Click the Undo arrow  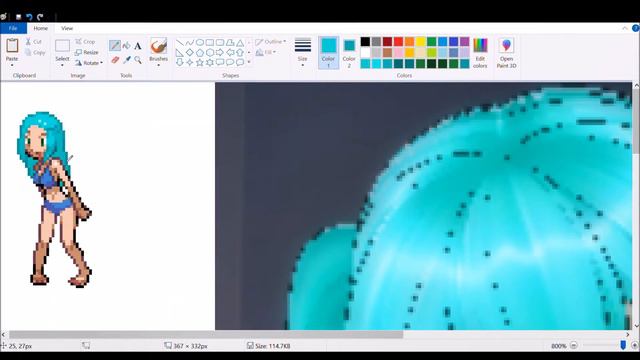coord(29,17)
